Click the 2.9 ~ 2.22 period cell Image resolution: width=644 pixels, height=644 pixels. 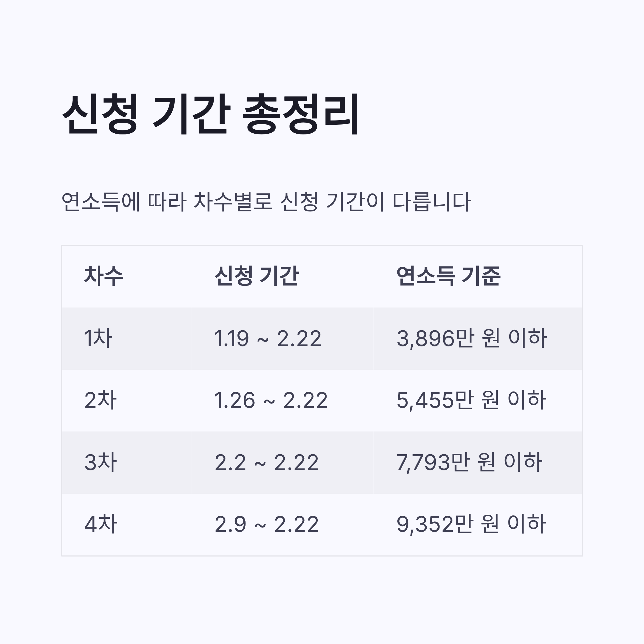point(267,525)
